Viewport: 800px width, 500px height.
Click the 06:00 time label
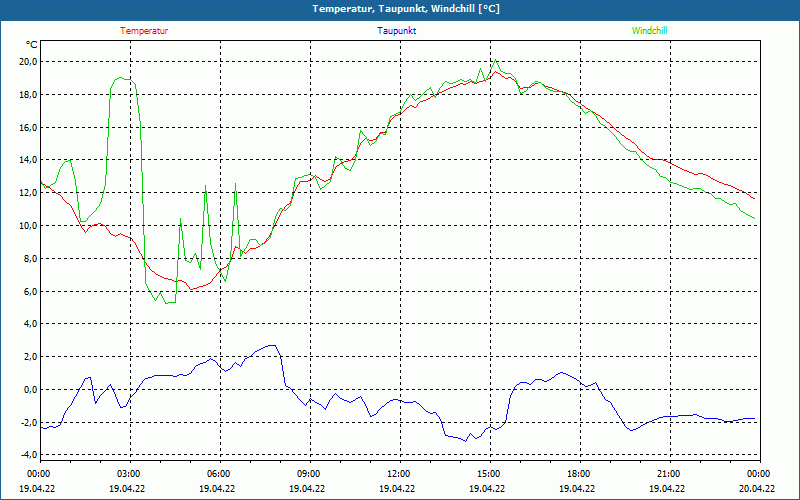coord(219,474)
